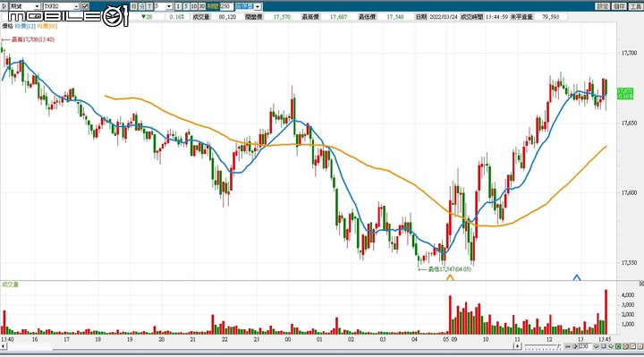Click the horizontal chart scrollbar thumb
Image resolution: width=644 pixels, height=357 pixels.
(x=284, y=347)
